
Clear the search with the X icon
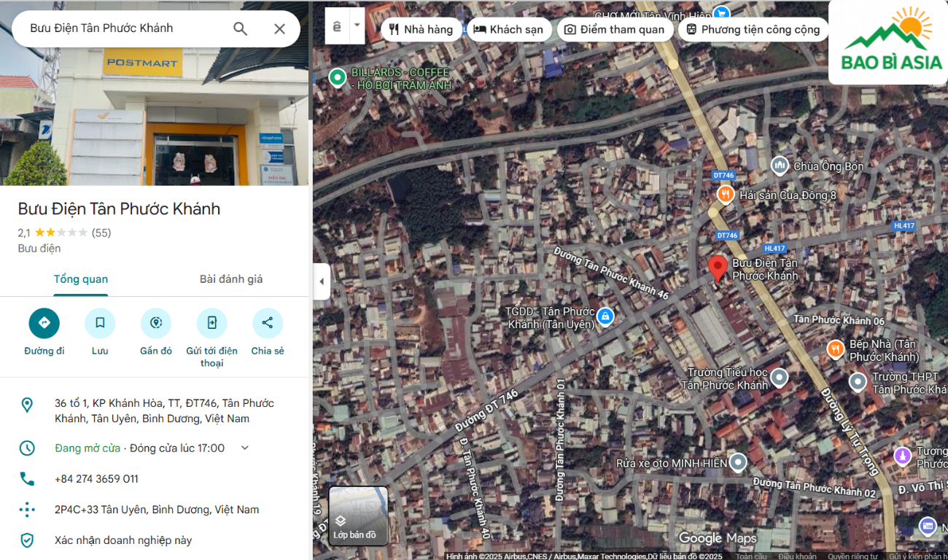point(279,28)
